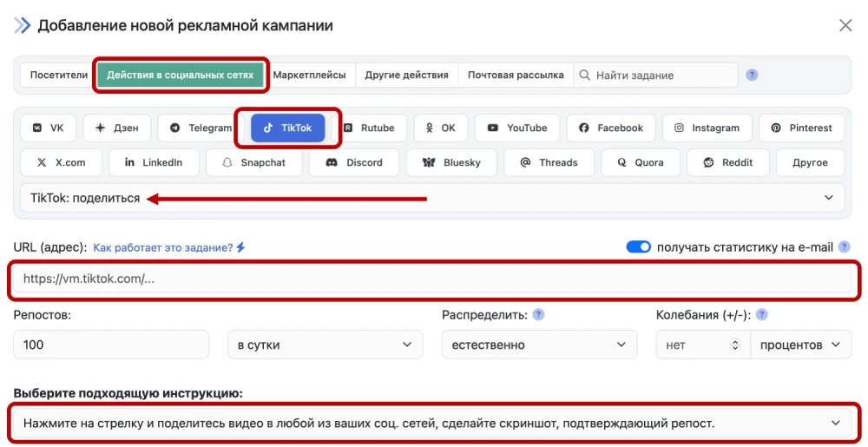Expand the естественно distribution dropdown
The width and height of the screenshot is (868, 447).
coord(539,345)
